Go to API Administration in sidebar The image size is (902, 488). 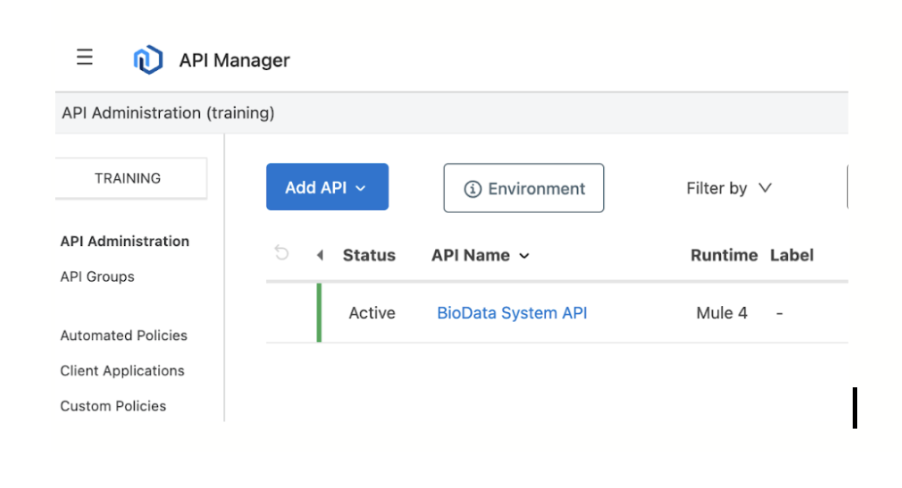click(125, 241)
